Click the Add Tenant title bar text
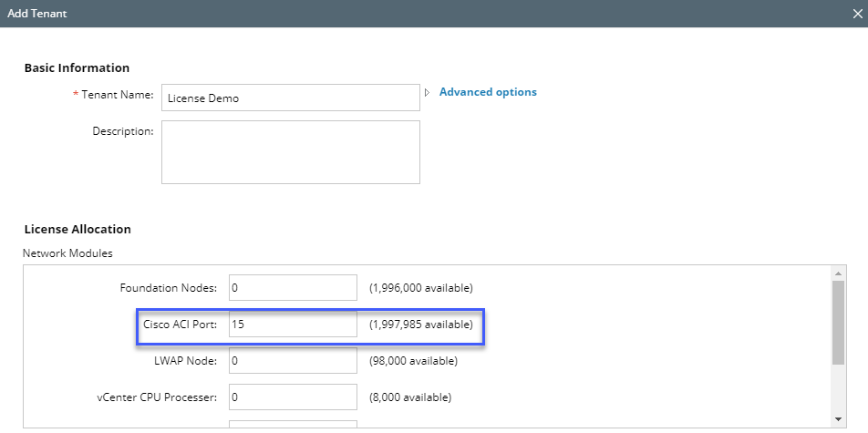 click(37, 14)
